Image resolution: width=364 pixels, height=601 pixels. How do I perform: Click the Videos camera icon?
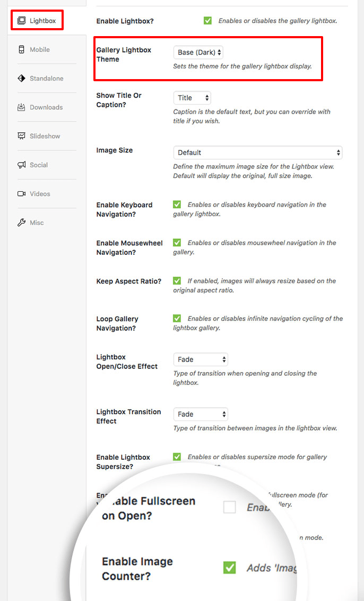[x=21, y=194]
